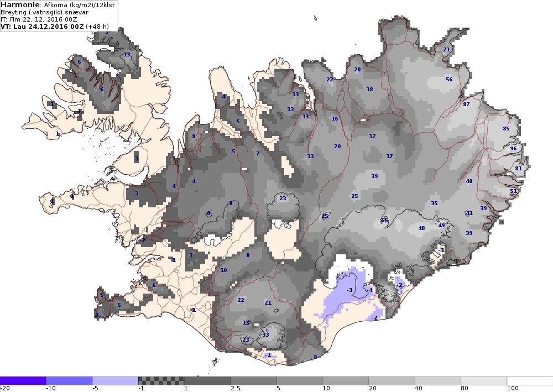Click the white legend swatch above 100
The height and width of the screenshot is (392, 553).
(x=530, y=381)
